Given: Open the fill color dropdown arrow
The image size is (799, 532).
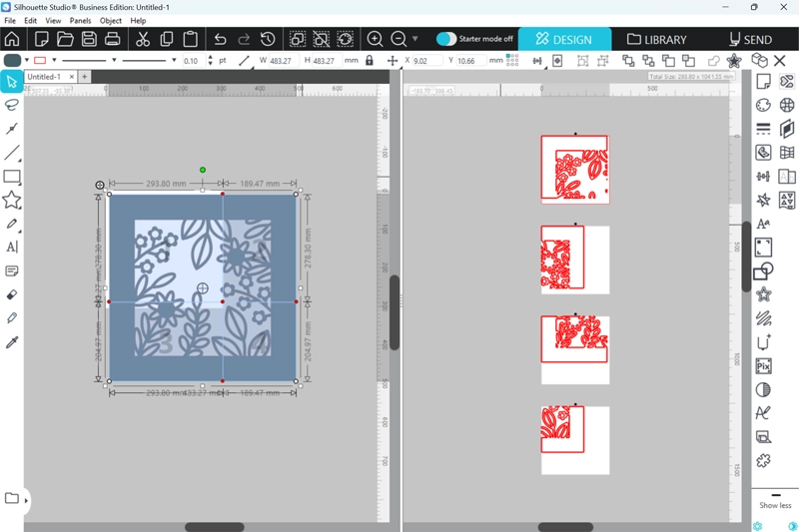Looking at the screenshot, I should click(x=27, y=61).
